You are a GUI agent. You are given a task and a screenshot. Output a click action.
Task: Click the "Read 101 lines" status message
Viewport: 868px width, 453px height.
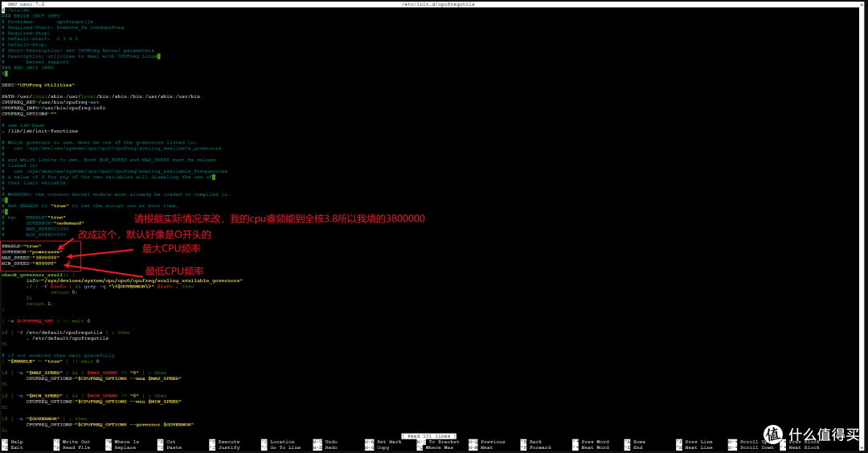point(433,435)
